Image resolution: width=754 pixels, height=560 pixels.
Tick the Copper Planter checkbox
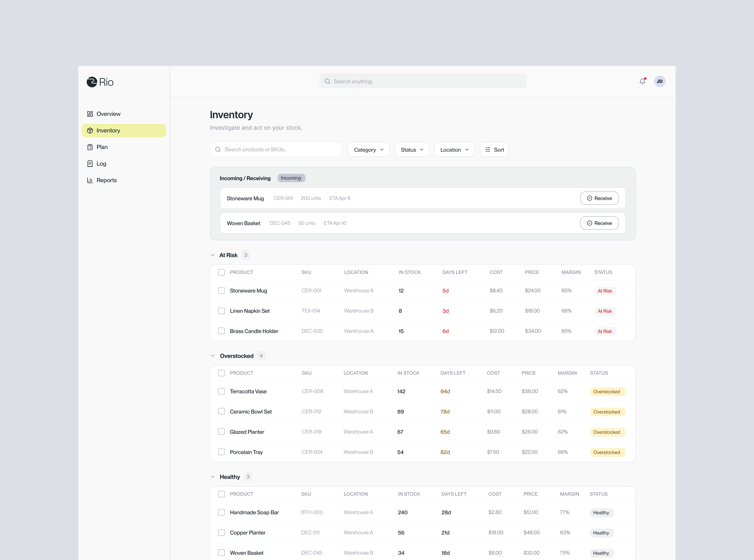click(221, 533)
